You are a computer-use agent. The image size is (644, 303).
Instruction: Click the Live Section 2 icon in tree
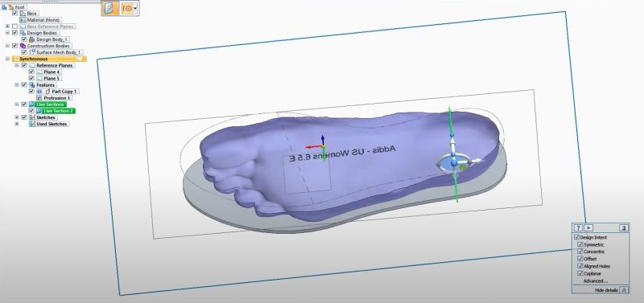tap(39, 111)
